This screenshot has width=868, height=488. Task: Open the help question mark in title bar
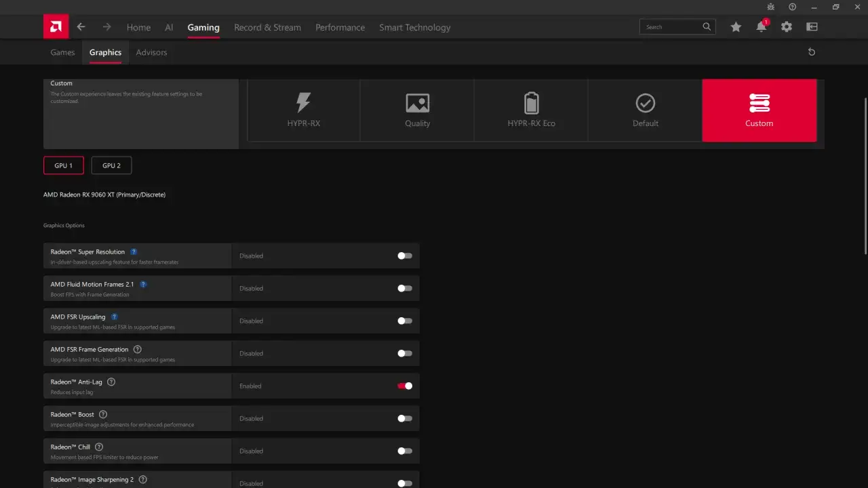792,7
